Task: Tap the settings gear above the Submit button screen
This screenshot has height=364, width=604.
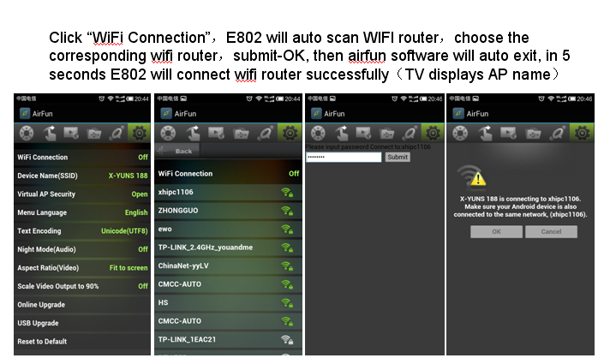Action: point(433,134)
